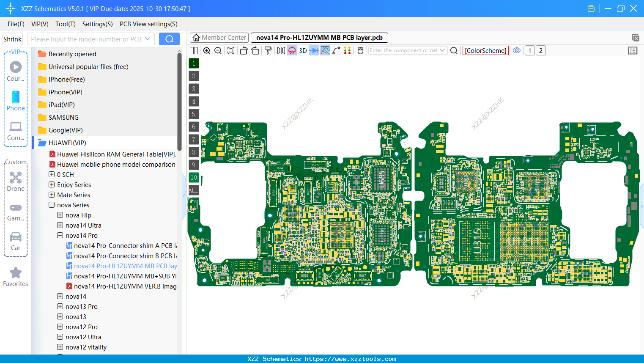Image resolution: width=644 pixels, height=363 pixels.
Task: Select PCB layer 10
Action: click(x=194, y=178)
